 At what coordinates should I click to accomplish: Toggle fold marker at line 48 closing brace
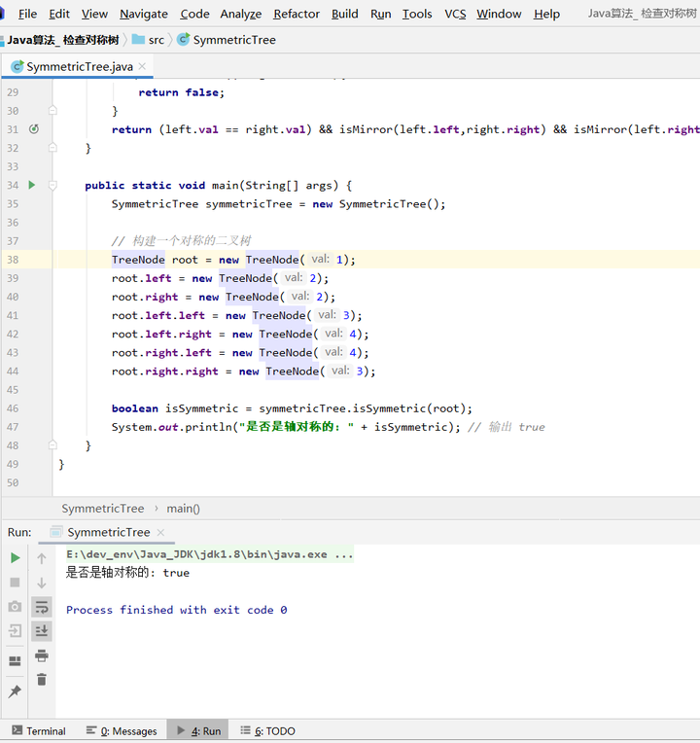53,444
